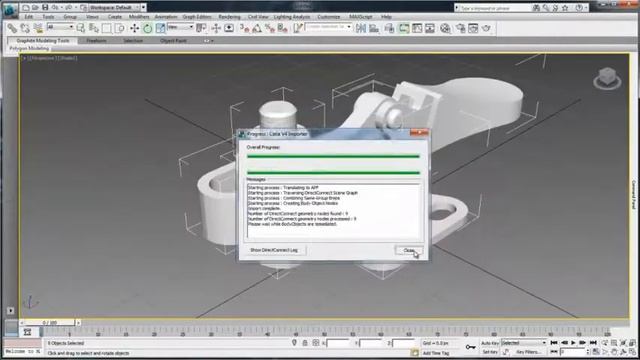Open the Select by Name list tool
The width and height of the screenshot is (640, 360).
pyautogui.click(x=94, y=28)
